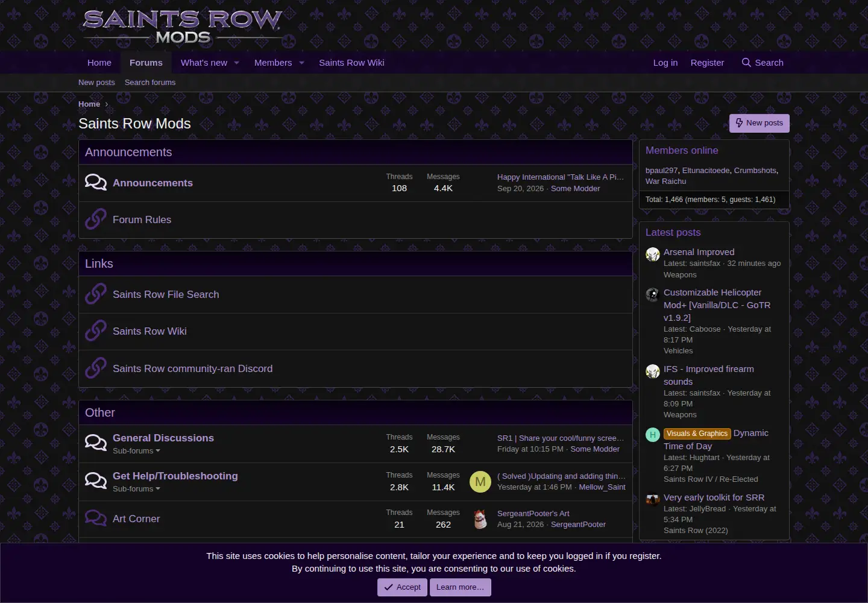The width and height of the screenshot is (868, 603).
Task: Open Customizable Helicopter Mod+ post
Action: point(717,305)
